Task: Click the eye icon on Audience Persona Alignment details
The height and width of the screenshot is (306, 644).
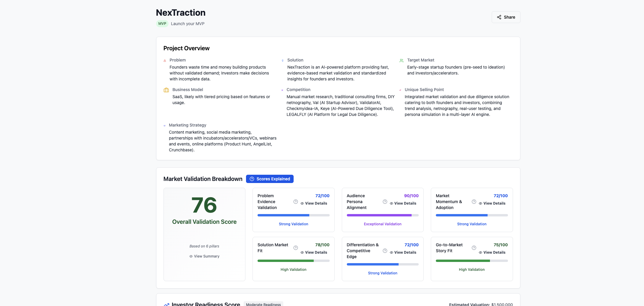Action: tap(391, 203)
